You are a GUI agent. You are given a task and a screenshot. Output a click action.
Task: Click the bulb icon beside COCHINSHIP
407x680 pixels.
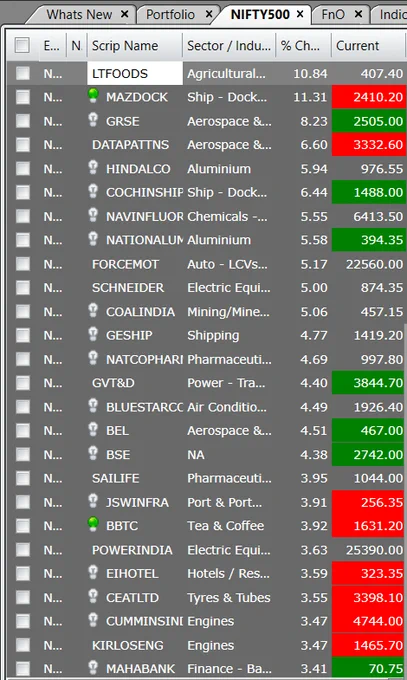93,190
